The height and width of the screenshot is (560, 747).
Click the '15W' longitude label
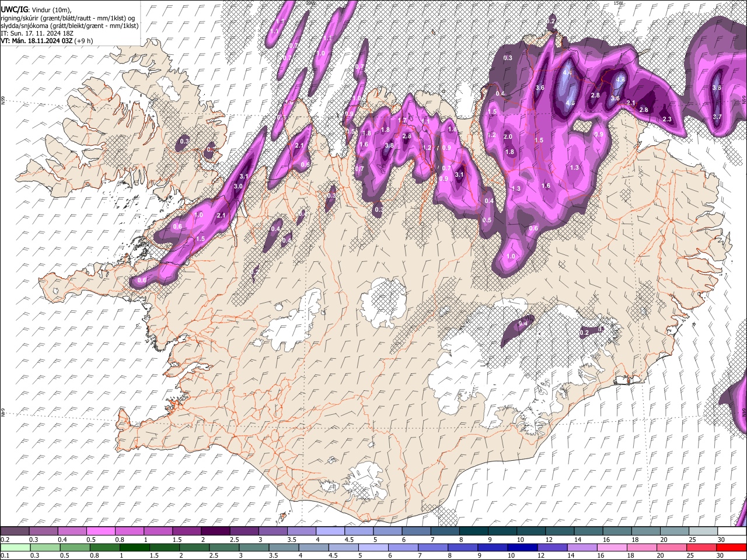coord(618,3)
